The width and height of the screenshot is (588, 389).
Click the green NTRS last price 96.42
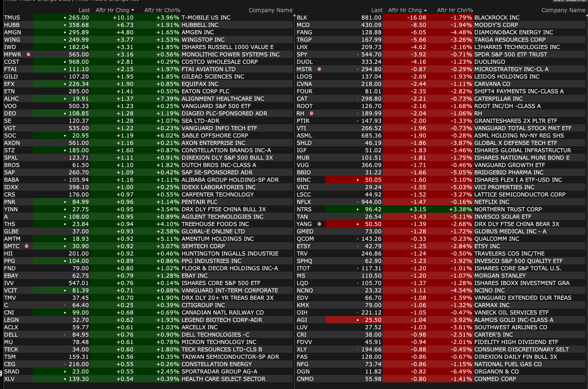click(373, 209)
